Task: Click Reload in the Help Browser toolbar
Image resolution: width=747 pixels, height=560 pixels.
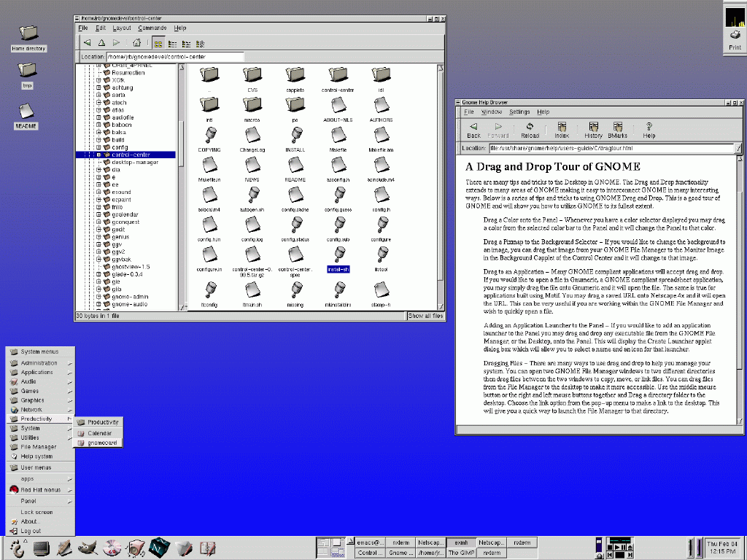Action: [530, 130]
